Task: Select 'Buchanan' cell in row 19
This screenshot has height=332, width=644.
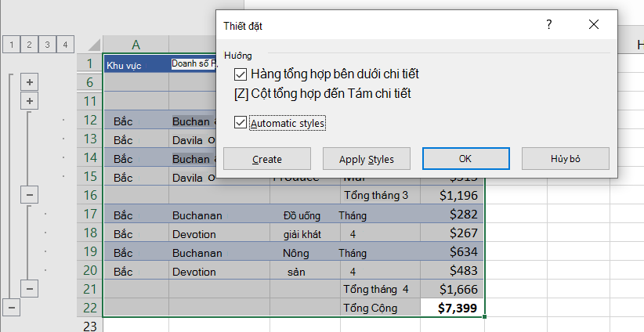Action: point(219,251)
